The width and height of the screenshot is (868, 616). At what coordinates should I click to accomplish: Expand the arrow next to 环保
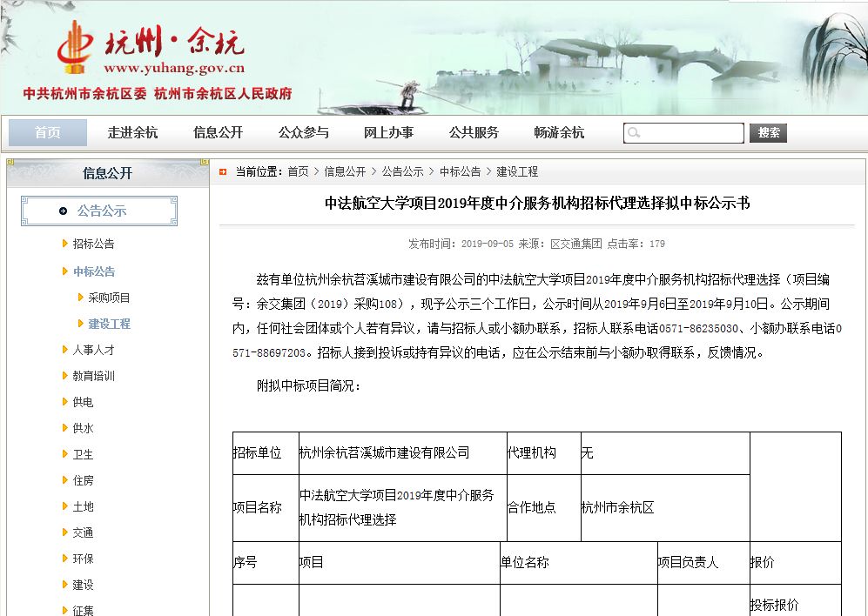[64, 558]
